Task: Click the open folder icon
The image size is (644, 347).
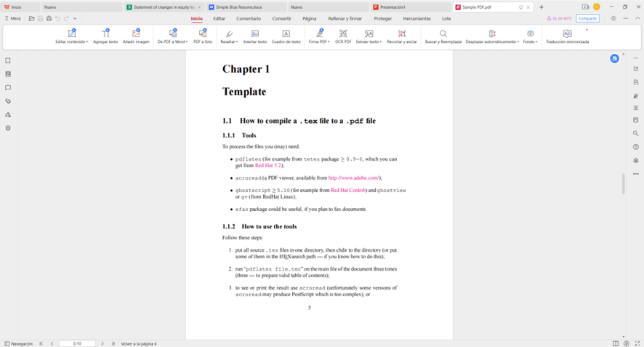Action: point(32,18)
